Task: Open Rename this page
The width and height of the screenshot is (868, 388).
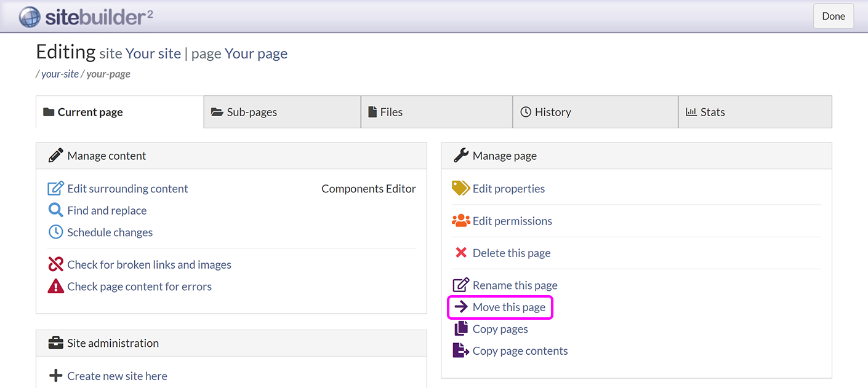Action: click(x=515, y=285)
